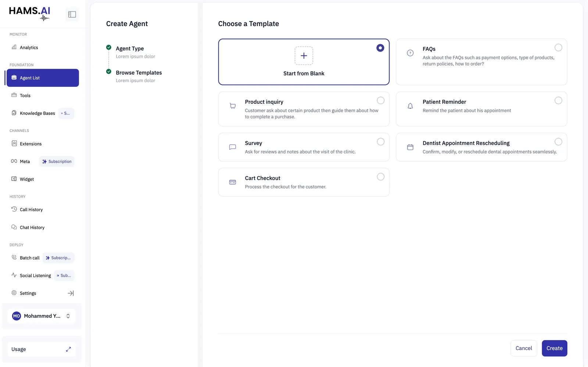Click the Product inquiry cart icon
The height and width of the screenshot is (367, 588).
pyautogui.click(x=233, y=106)
